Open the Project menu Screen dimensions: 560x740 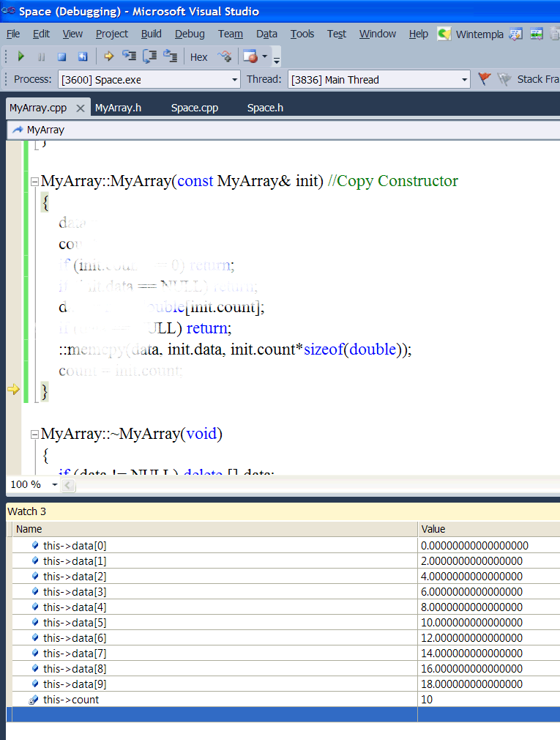coord(112,34)
